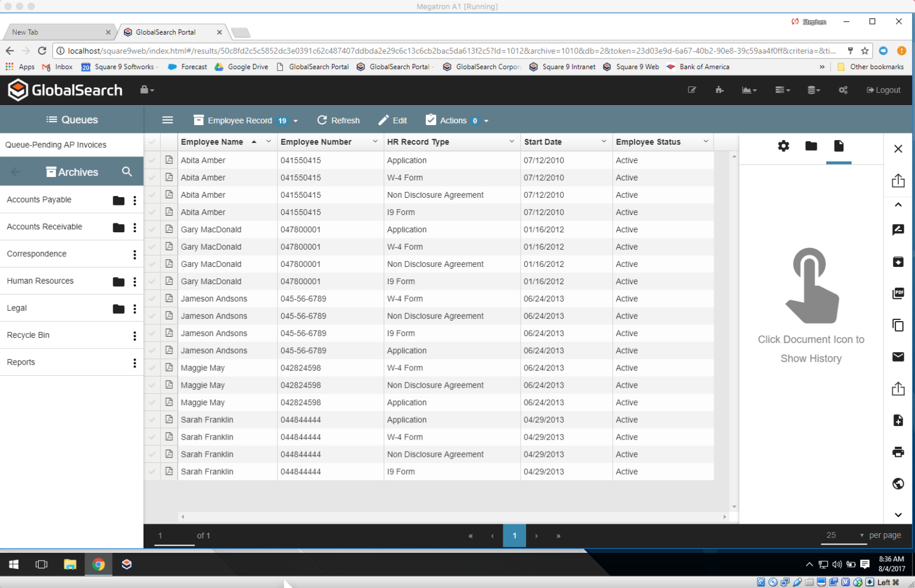Click the Logout link
Image resolution: width=915 pixels, height=588 pixels.
(x=883, y=90)
